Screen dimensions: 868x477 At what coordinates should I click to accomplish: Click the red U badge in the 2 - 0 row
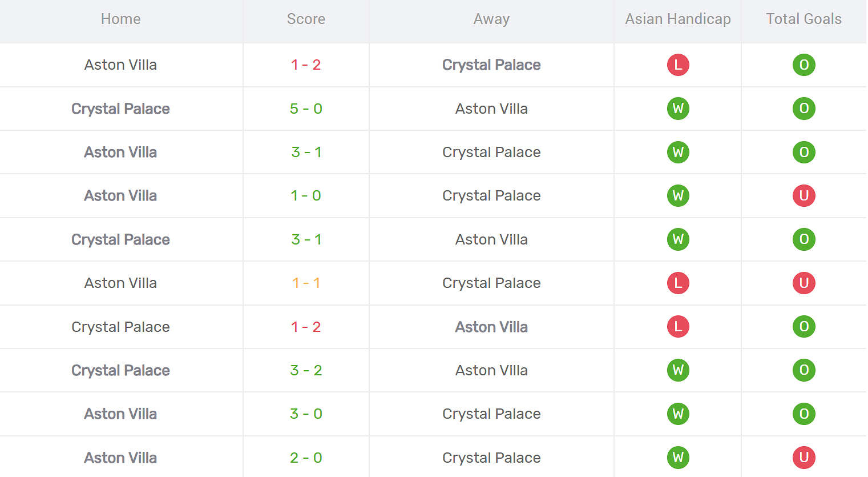[x=804, y=457]
